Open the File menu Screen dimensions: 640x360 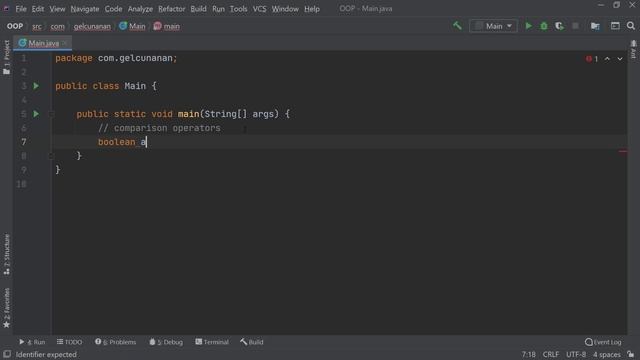(21, 9)
